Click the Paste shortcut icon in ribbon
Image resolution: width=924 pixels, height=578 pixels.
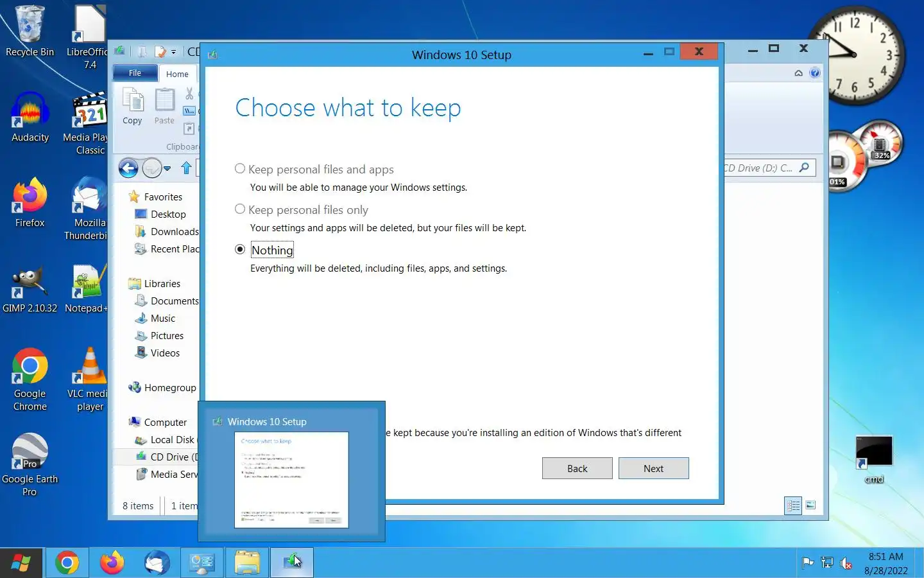189,128
